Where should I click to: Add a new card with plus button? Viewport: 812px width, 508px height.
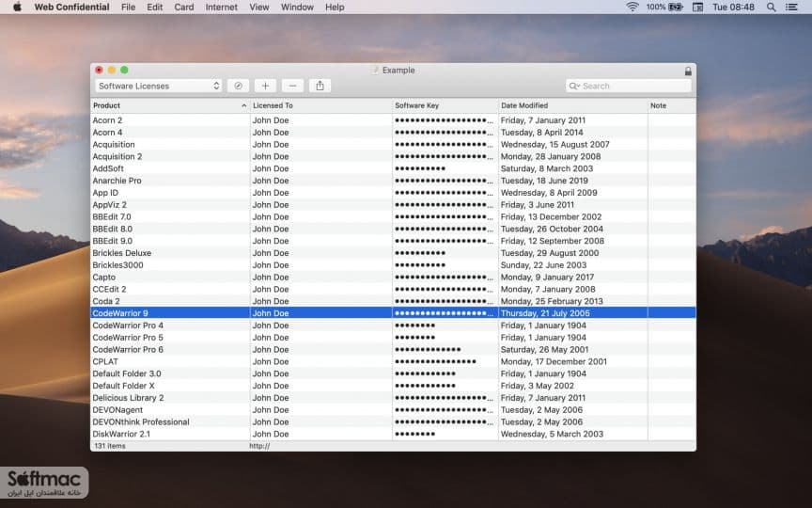pyautogui.click(x=265, y=86)
